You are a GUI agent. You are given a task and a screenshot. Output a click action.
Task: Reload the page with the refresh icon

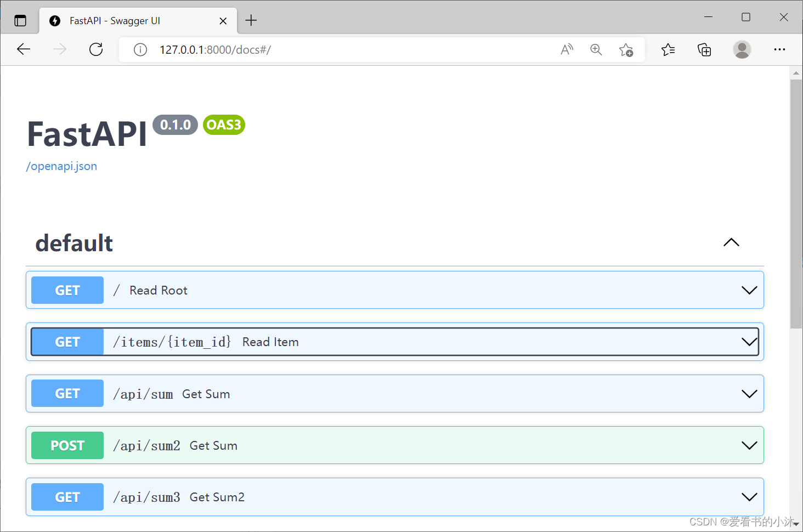coord(96,49)
